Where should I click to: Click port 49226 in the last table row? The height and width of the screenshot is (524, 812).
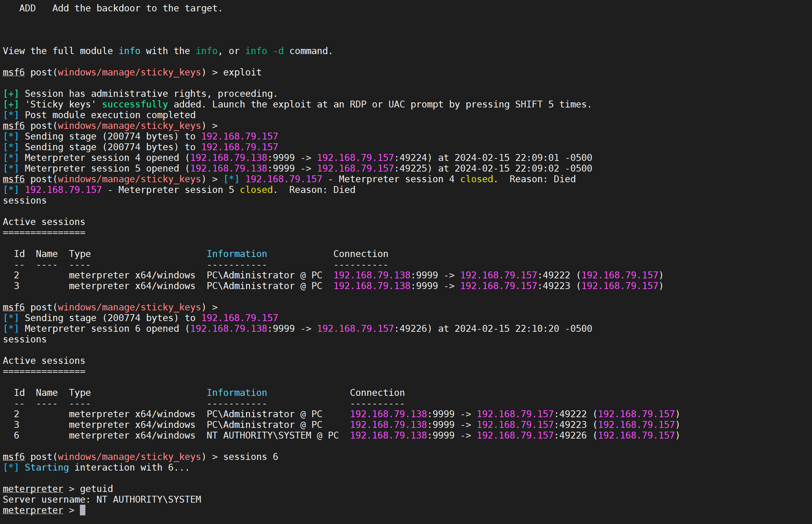click(573, 435)
